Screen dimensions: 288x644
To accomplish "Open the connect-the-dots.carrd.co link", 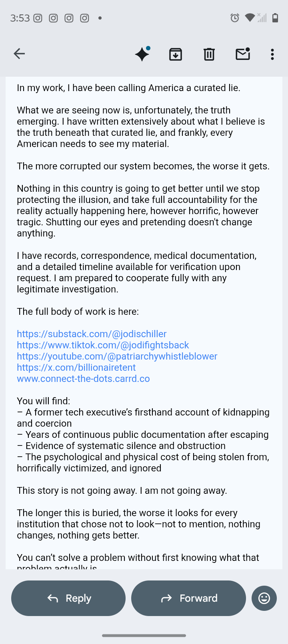I will (x=83, y=379).
